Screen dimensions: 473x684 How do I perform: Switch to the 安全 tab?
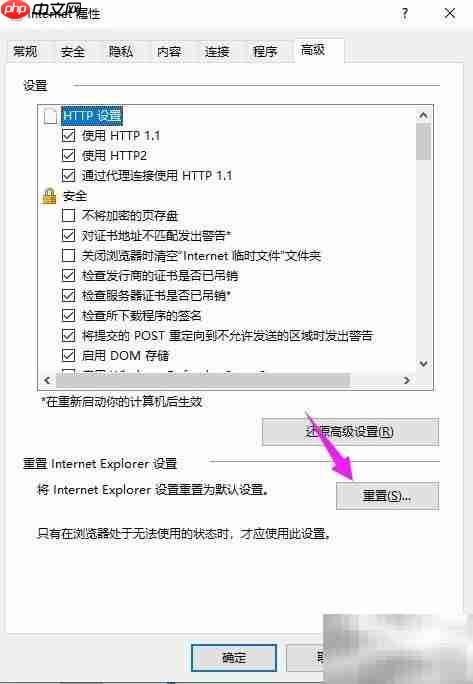click(x=72, y=51)
